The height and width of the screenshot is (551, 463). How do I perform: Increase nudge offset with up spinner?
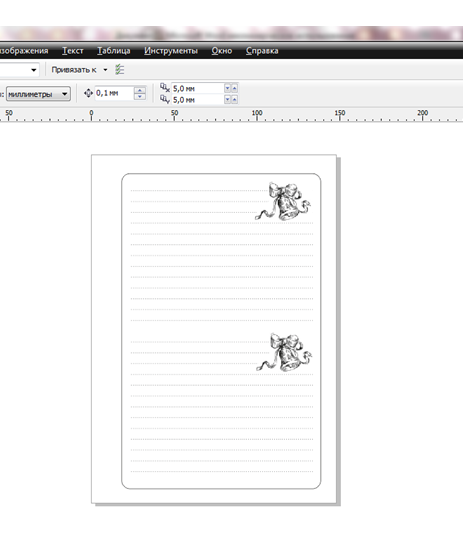pyautogui.click(x=140, y=90)
